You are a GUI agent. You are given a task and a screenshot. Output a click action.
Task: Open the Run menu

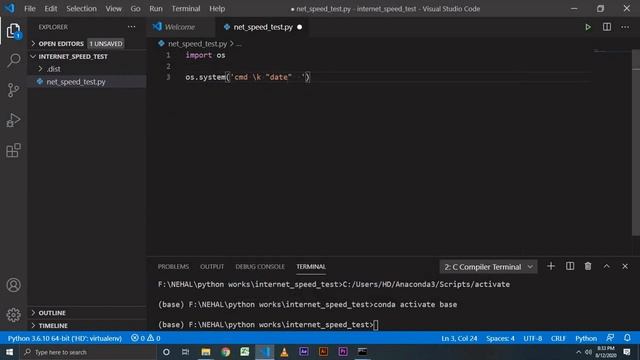pyautogui.click(x=156, y=9)
